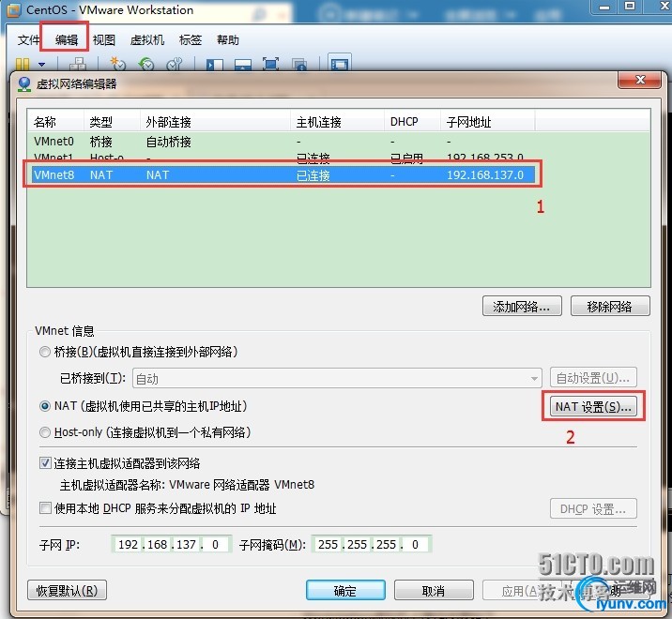This screenshot has height=619, width=672.
Task: Click the 类型 column header
Action: point(112,122)
